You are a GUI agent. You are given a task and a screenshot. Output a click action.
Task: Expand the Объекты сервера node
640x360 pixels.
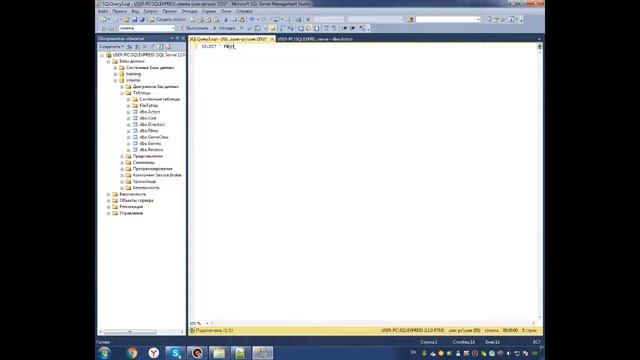click(109, 200)
